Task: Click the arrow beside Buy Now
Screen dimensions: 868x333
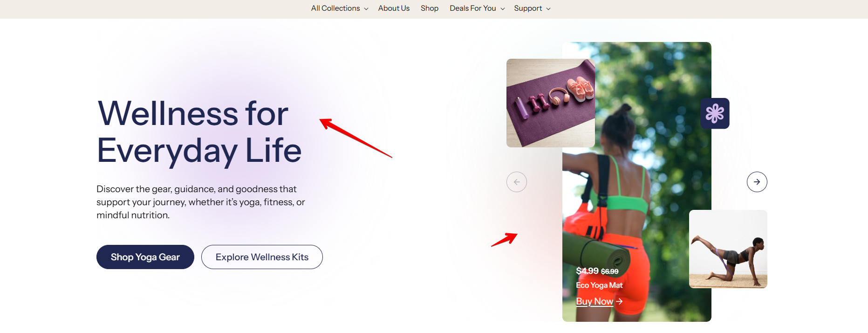Action: click(619, 302)
